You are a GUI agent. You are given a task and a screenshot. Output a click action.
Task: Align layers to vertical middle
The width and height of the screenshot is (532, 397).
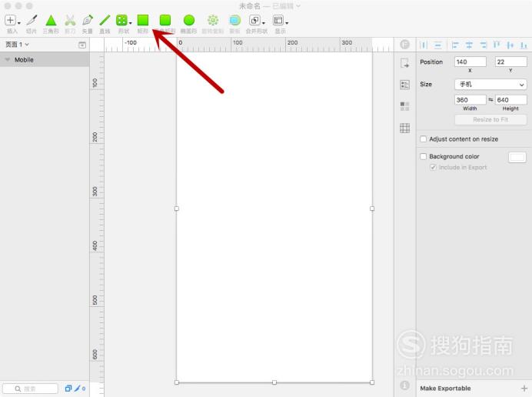point(510,45)
